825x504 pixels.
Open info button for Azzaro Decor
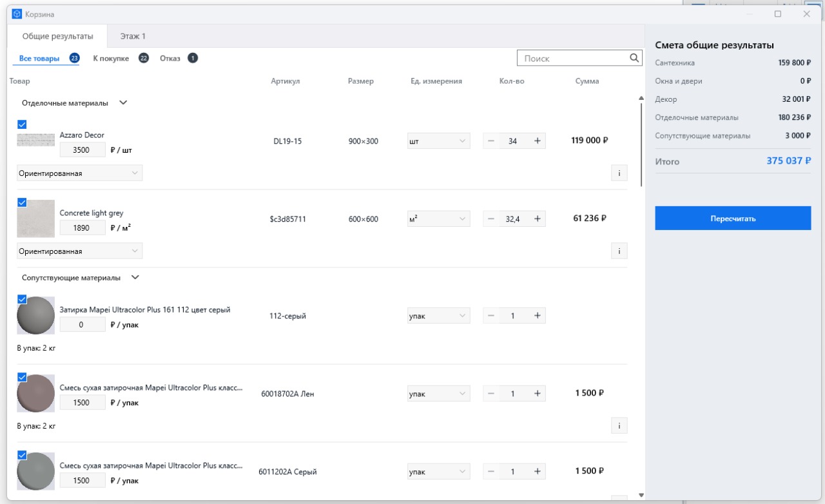619,173
